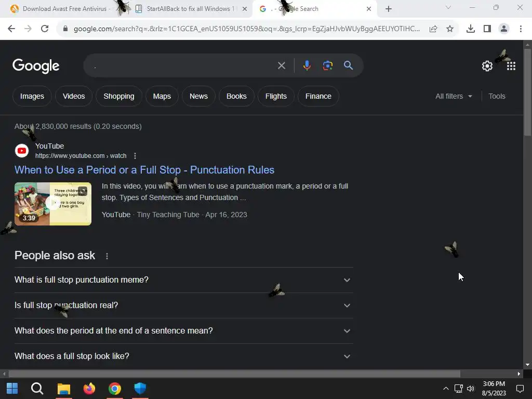View site information padlock icon

tap(65, 29)
